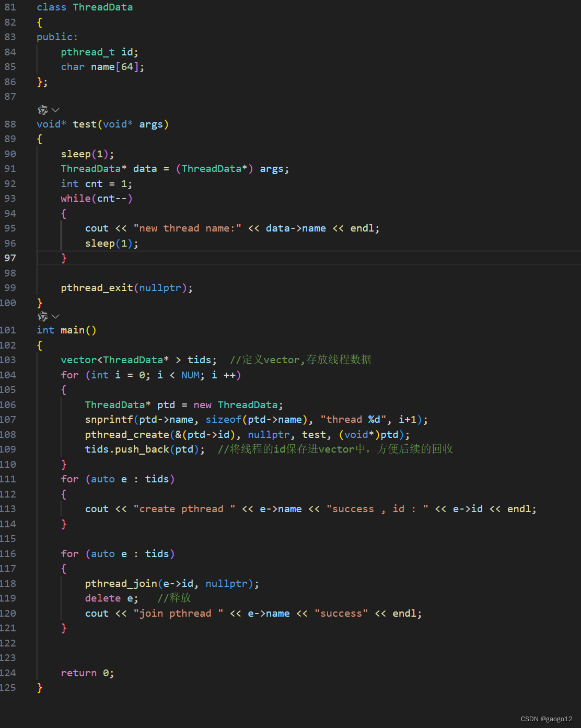This screenshot has height=728, width=581.
Task: Click the comment on line 109 about saving id
Action: pos(335,449)
